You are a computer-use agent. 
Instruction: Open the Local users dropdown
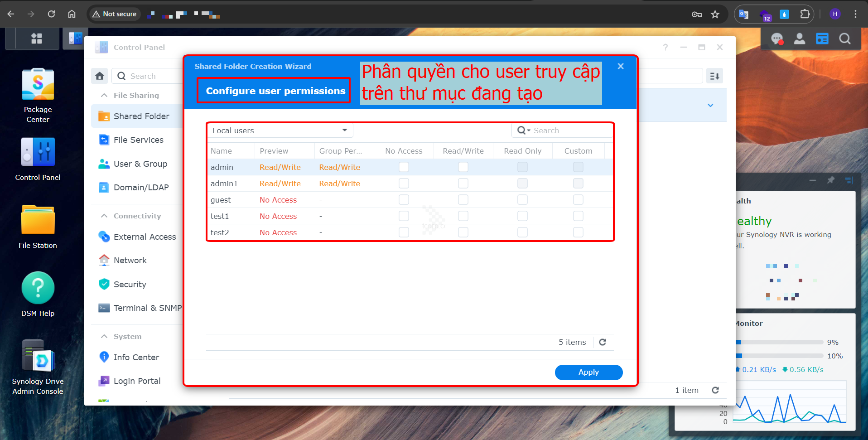pos(280,131)
